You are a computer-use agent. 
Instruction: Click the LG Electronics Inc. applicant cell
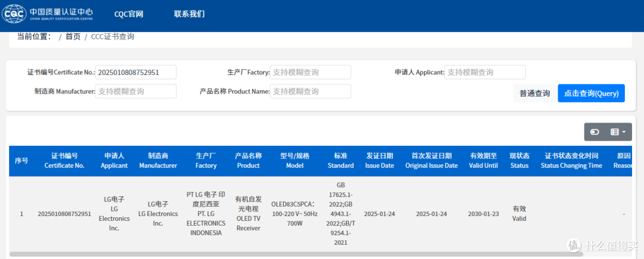click(x=114, y=214)
